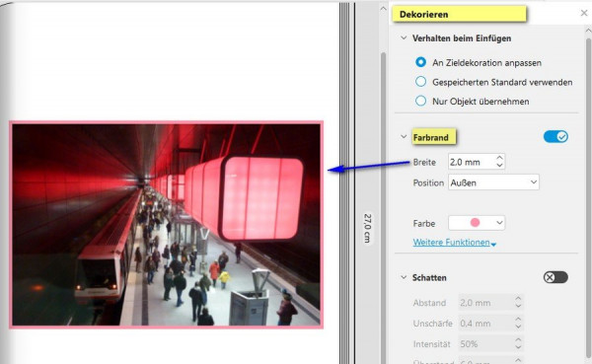
Task: Open the Position dropdown showing Außen
Action: [493, 182]
